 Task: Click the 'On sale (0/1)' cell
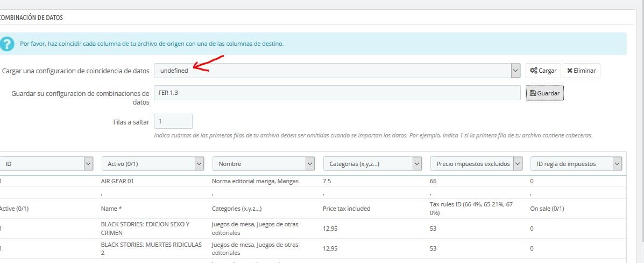pyautogui.click(x=547, y=209)
